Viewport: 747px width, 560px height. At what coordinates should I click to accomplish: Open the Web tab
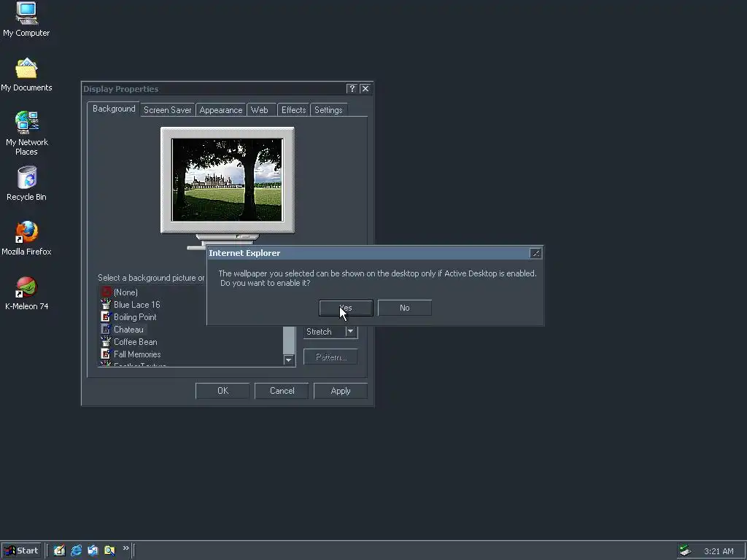(x=260, y=110)
